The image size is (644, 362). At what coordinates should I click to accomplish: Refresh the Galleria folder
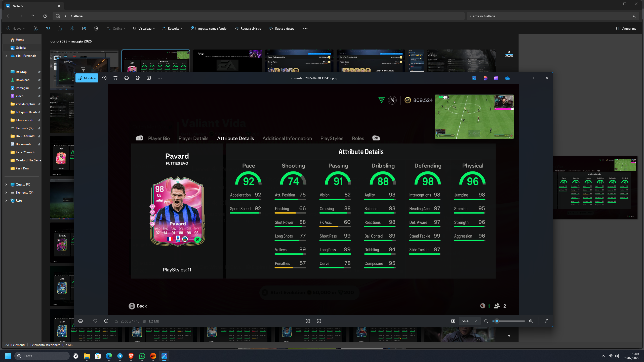pos(45,16)
